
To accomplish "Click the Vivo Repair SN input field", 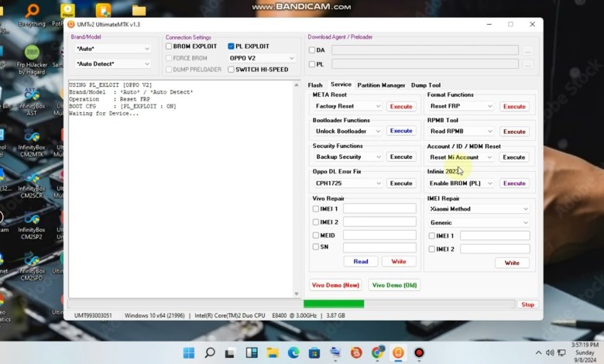I will 379,247.
